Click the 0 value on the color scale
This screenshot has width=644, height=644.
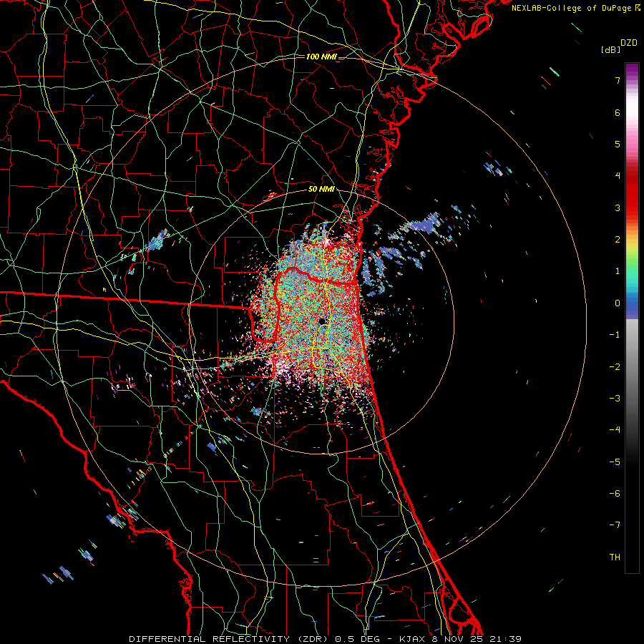[x=618, y=303]
